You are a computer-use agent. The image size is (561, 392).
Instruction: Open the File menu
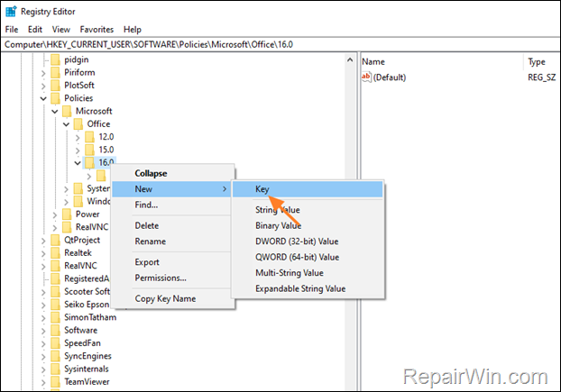pos(12,30)
